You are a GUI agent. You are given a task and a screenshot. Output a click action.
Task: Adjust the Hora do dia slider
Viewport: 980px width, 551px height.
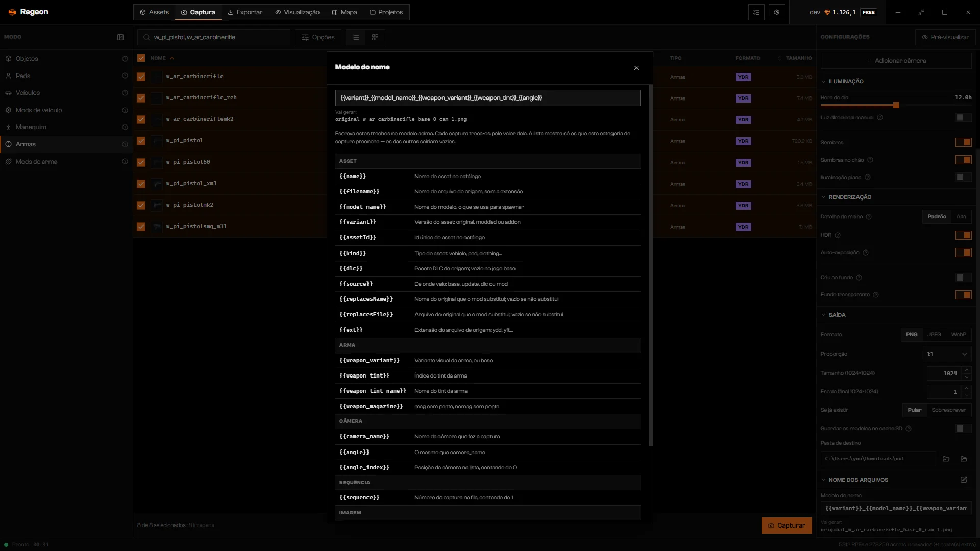click(x=896, y=105)
